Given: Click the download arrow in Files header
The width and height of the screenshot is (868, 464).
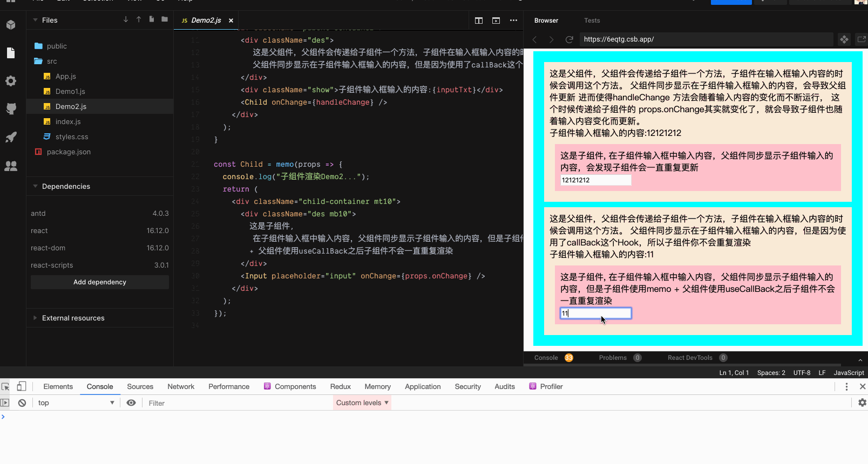Looking at the screenshot, I should (x=126, y=19).
